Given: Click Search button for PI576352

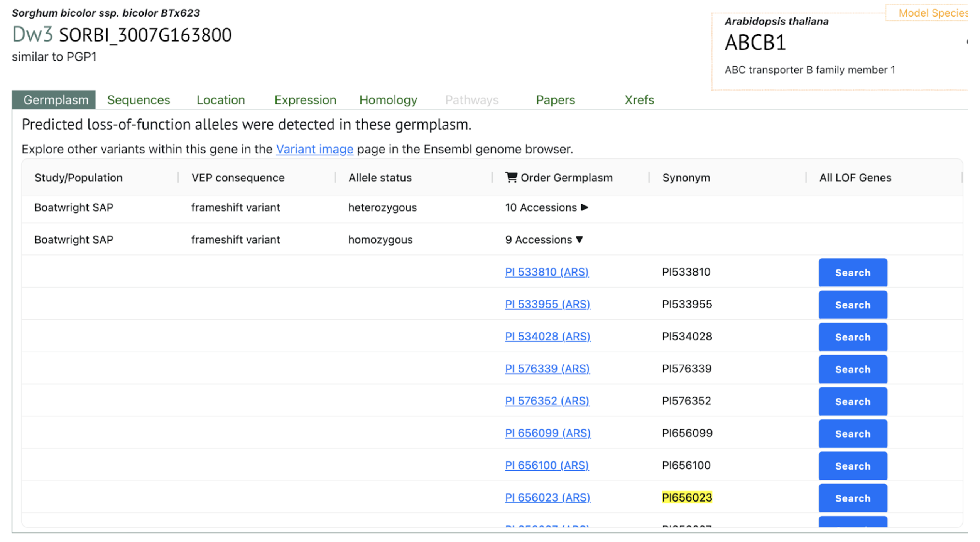Looking at the screenshot, I should click(x=853, y=401).
